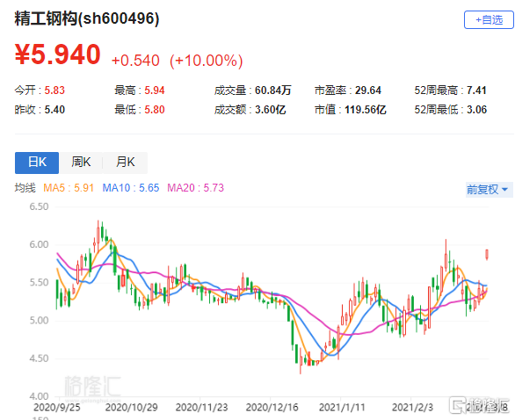Viewport: 515px width, 420px height.
Task: Click the latest gap-up candlestick near 5.94
Action: [x=487, y=255]
